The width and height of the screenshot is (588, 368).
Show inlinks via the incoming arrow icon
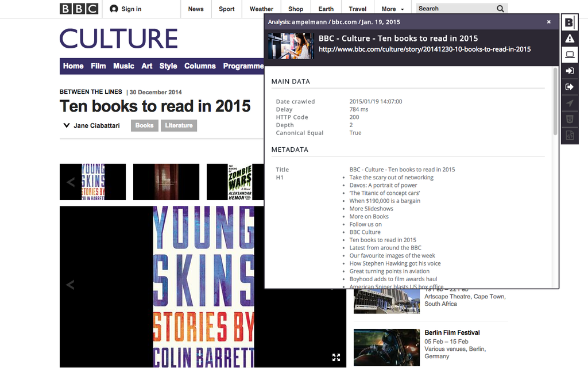click(569, 71)
